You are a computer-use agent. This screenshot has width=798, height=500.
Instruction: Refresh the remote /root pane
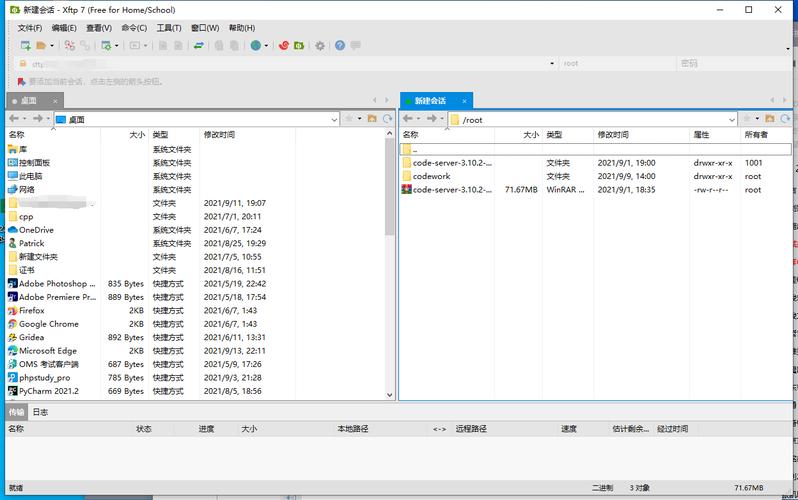785,119
